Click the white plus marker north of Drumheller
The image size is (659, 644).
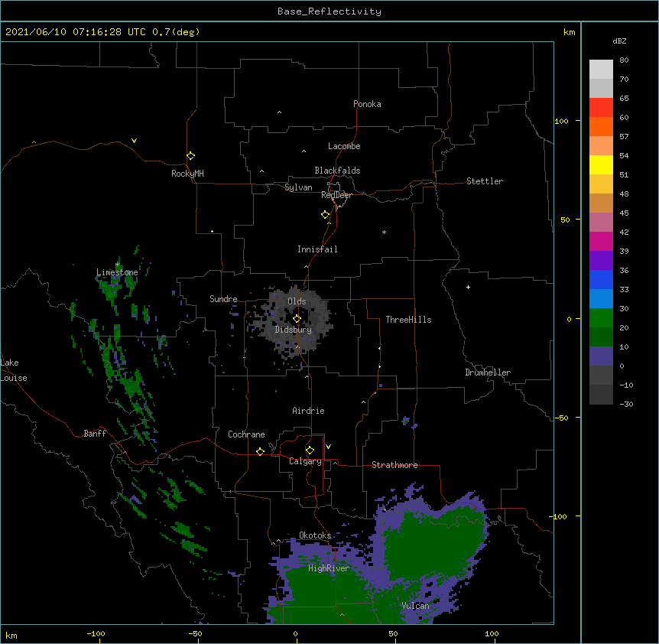[468, 287]
